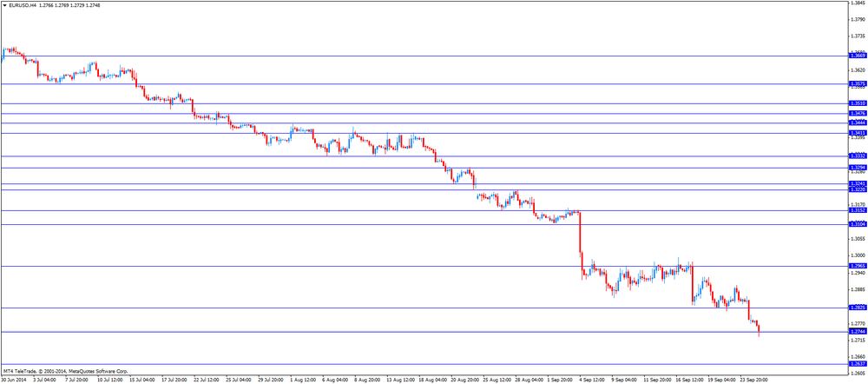Click the 9 Sep 04:00 time axis label
868x384 pixels.
coord(626,381)
